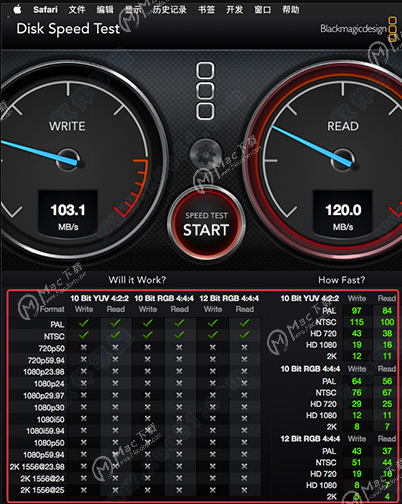Open the settings gear above Start
Image resolution: width=402 pixels, height=504 pixels.
pos(206,154)
